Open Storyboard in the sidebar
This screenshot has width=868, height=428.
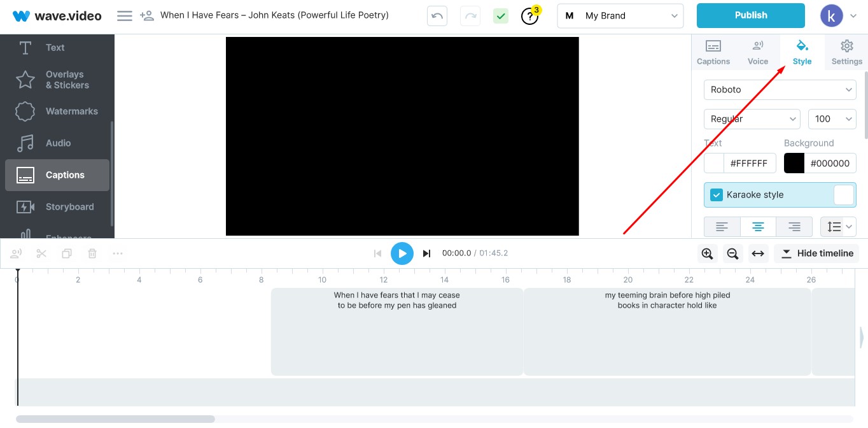click(x=57, y=207)
